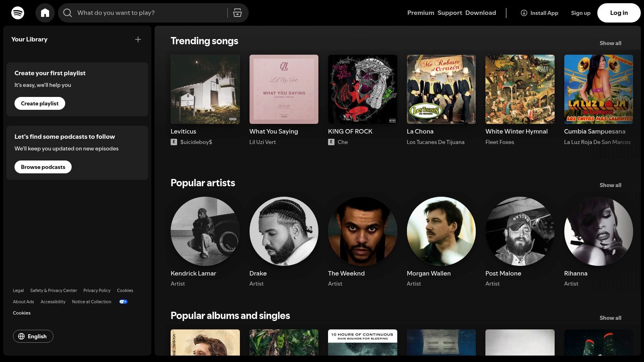The height and width of the screenshot is (362, 644).
Task: Click the plus icon to create a playlist
Action: click(x=138, y=39)
